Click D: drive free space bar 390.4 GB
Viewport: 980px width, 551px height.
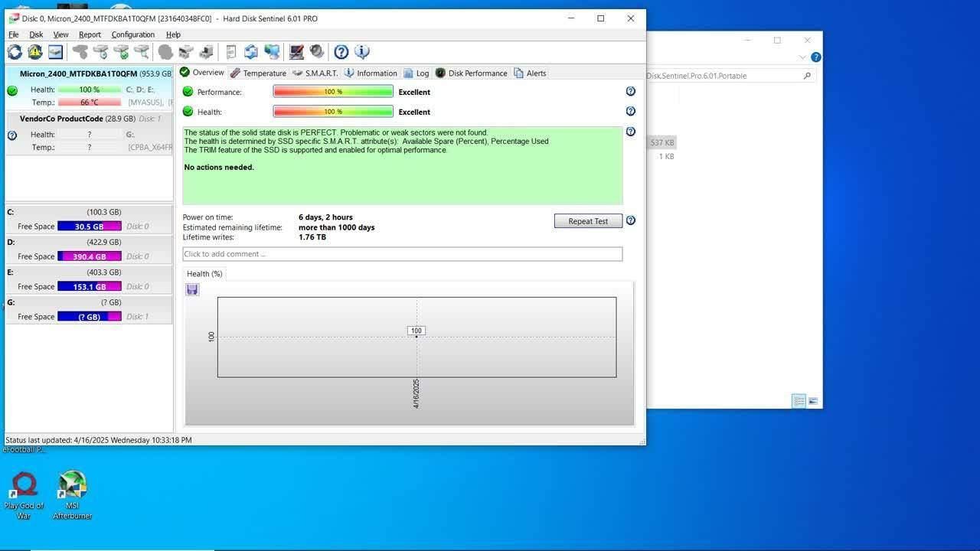(90, 256)
